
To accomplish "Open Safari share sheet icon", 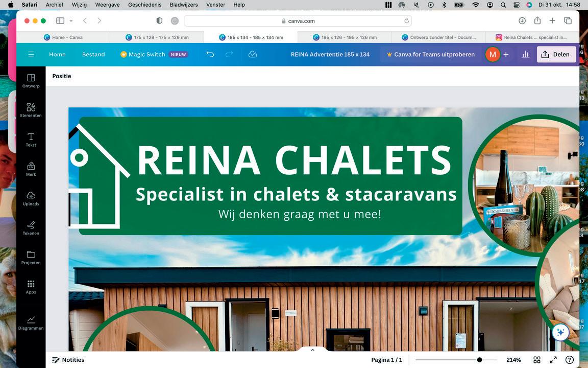I will 537,20.
